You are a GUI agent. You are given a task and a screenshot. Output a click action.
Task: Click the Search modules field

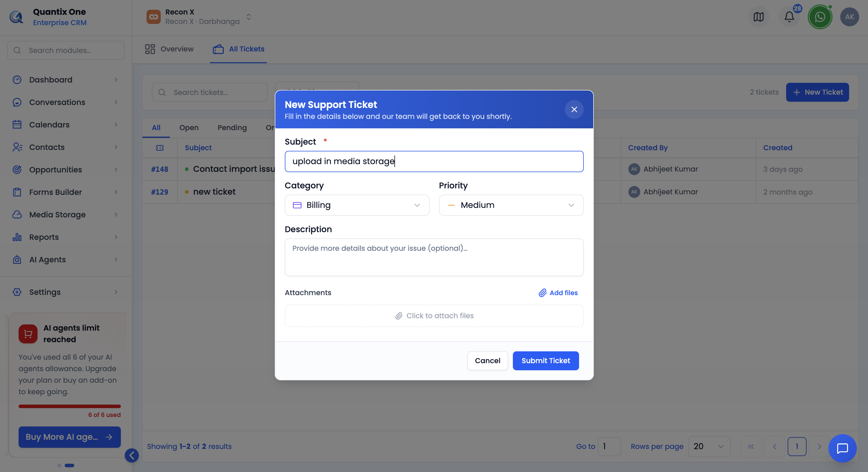(x=66, y=50)
